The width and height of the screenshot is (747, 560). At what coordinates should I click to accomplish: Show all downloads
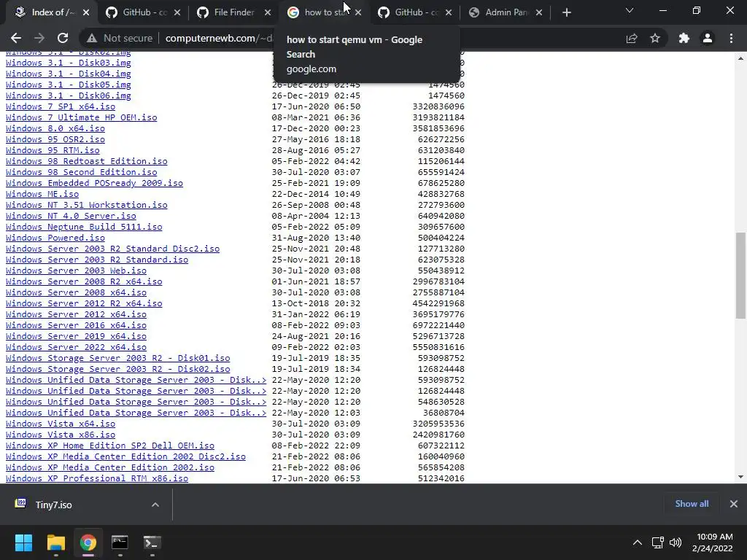coord(692,504)
